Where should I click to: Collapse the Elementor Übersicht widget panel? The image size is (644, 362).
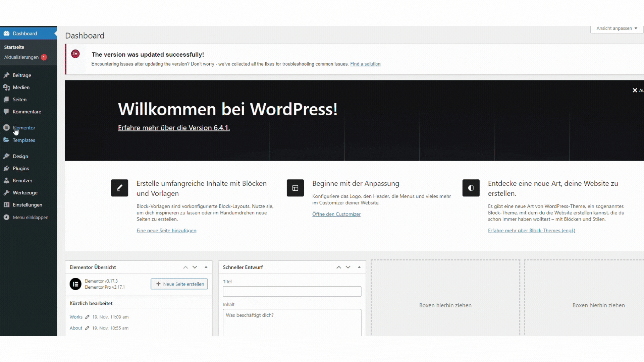tap(206, 267)
